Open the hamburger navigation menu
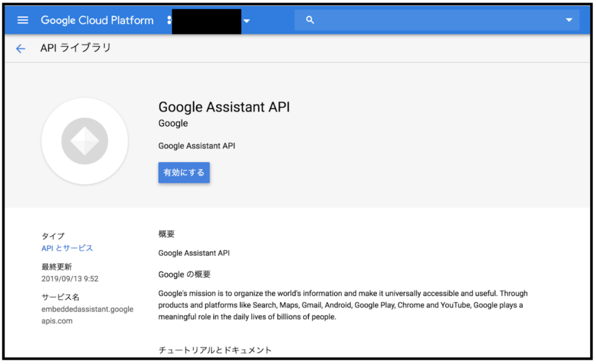 (23, 20)
